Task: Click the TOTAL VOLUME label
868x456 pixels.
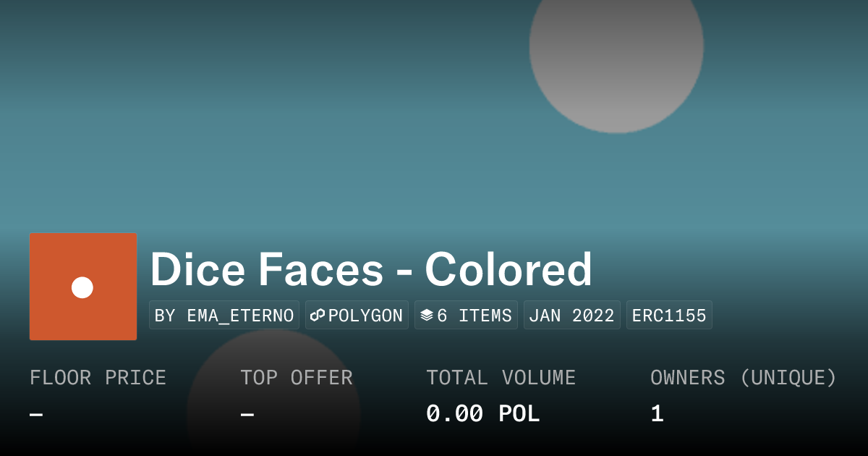Action: (x=501, y=378)
